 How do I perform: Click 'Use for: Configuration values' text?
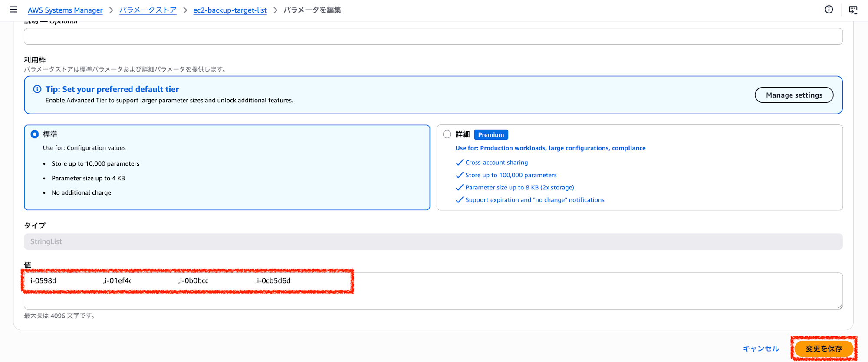click(x=84, y=148)
